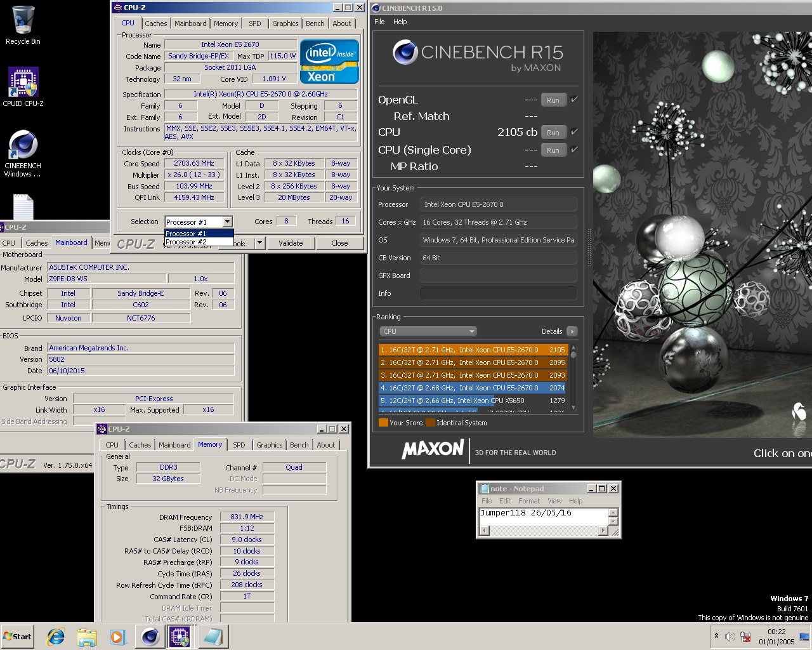Toggle the CPU test checkbox
The image size is (812, 650).
point(574,132)
